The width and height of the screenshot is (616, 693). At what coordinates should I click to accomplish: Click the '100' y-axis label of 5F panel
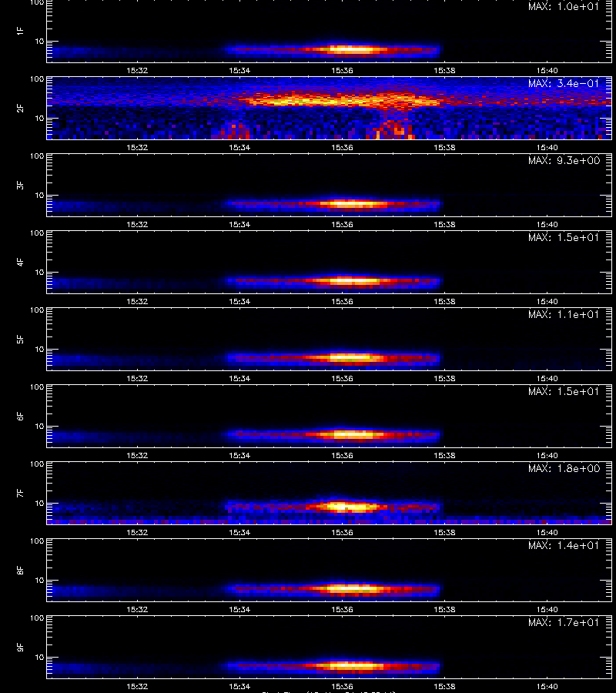pos(37,310)
